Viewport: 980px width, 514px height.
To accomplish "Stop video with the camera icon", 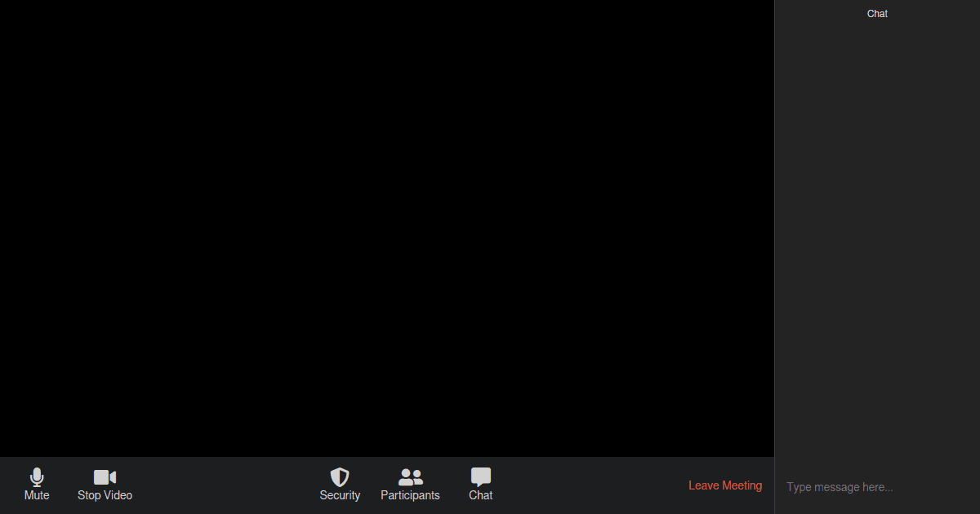I will (x=105, y=477).
